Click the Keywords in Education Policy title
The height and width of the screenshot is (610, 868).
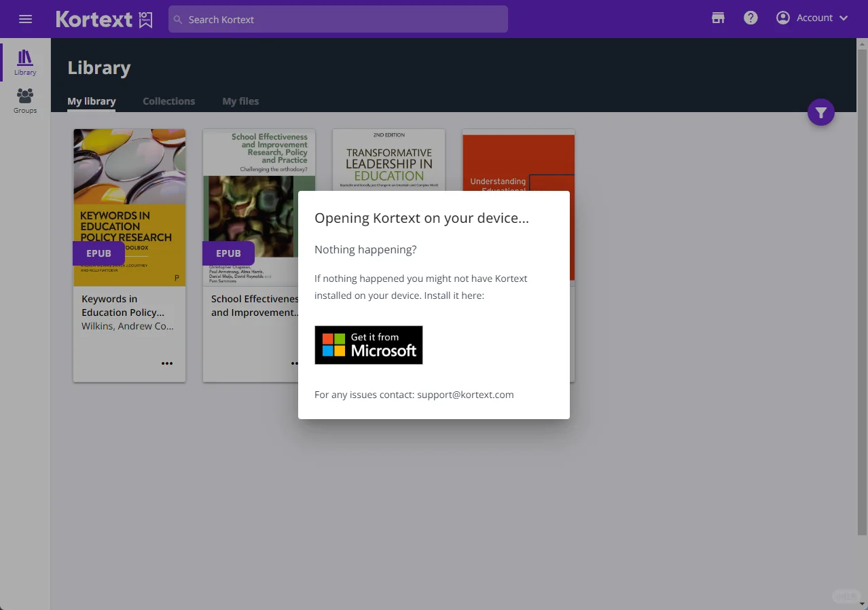coord(123,306)
